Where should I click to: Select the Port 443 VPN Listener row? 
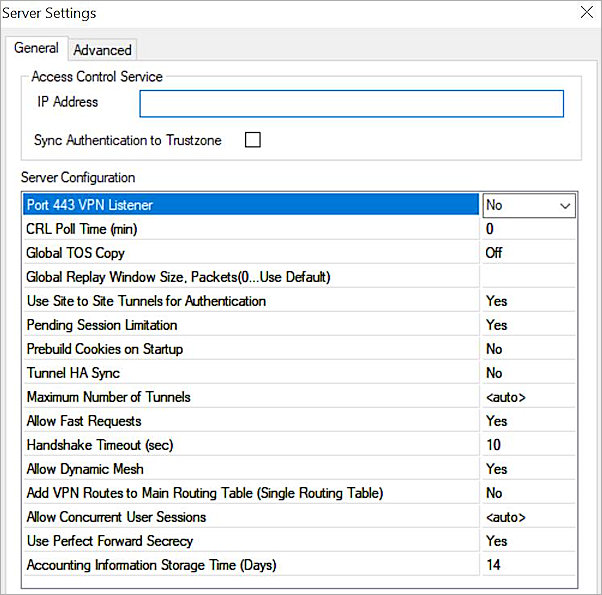250,205
